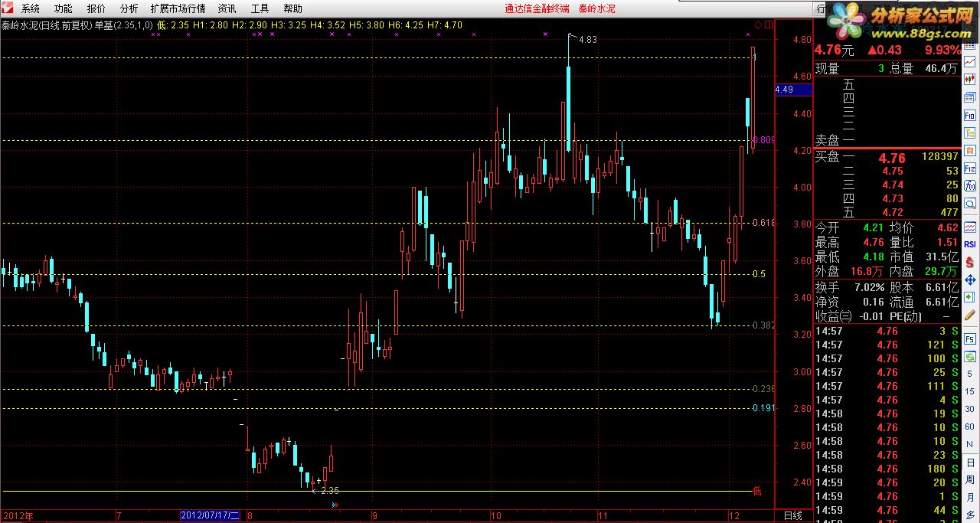Click the red box icon above price axis
980x523 pixels.
769,25
